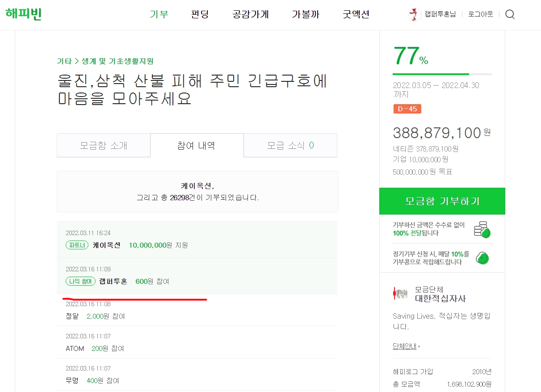Follow the 생계 및 기초생활지원 breadcrumb
541x392 pixels.
[x=117, y=61]
